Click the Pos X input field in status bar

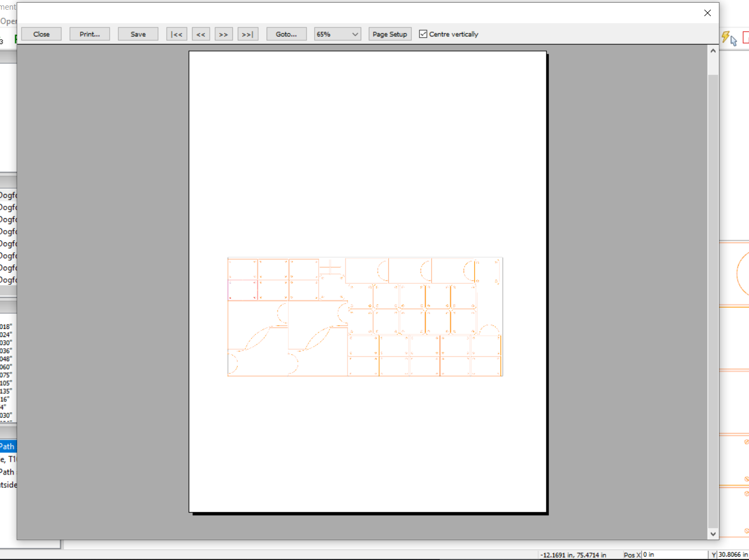[675, 555]
